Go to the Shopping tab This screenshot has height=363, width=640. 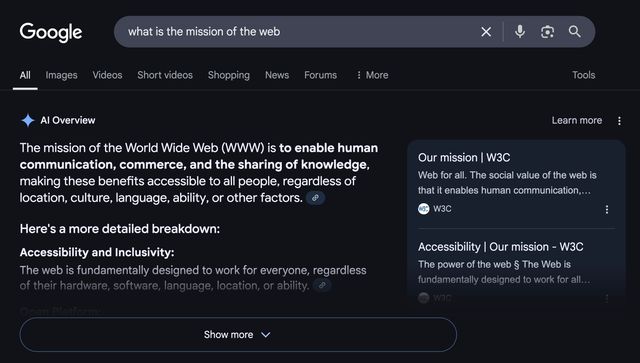pyautogui.click(x=229, y=75)
